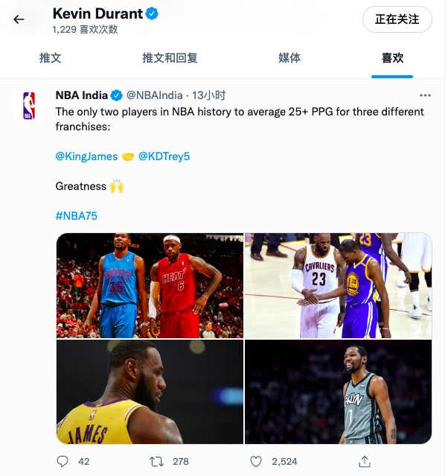
Task: Switch to the 推文 tab
Action: click(x=51, y=57)
